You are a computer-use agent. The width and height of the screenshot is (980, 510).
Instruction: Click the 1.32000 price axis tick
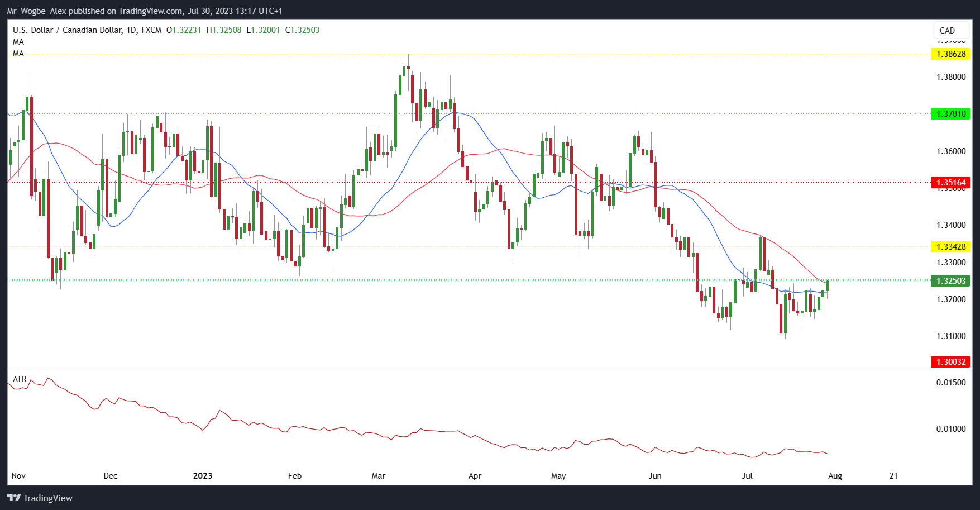point(951,299)
